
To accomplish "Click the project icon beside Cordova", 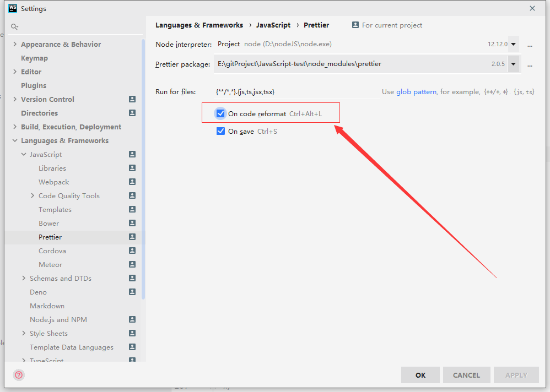I will (x=132, y=251).
